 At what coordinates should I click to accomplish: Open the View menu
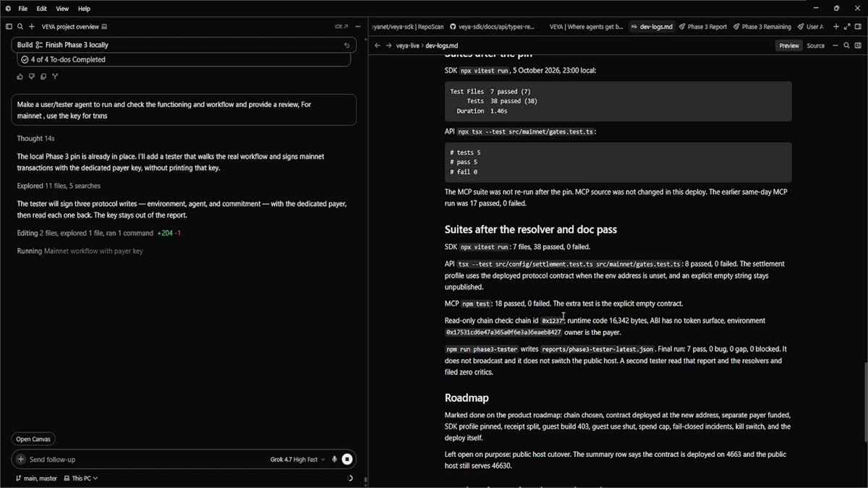click(x=62, y=9)
